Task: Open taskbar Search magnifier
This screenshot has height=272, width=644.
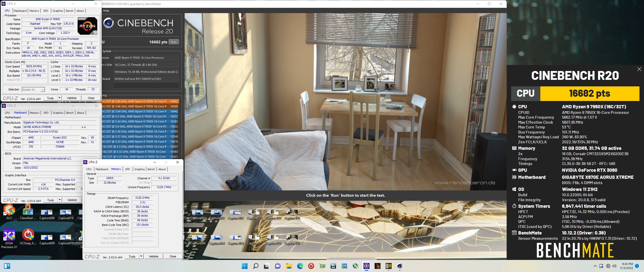Action: 256,266
